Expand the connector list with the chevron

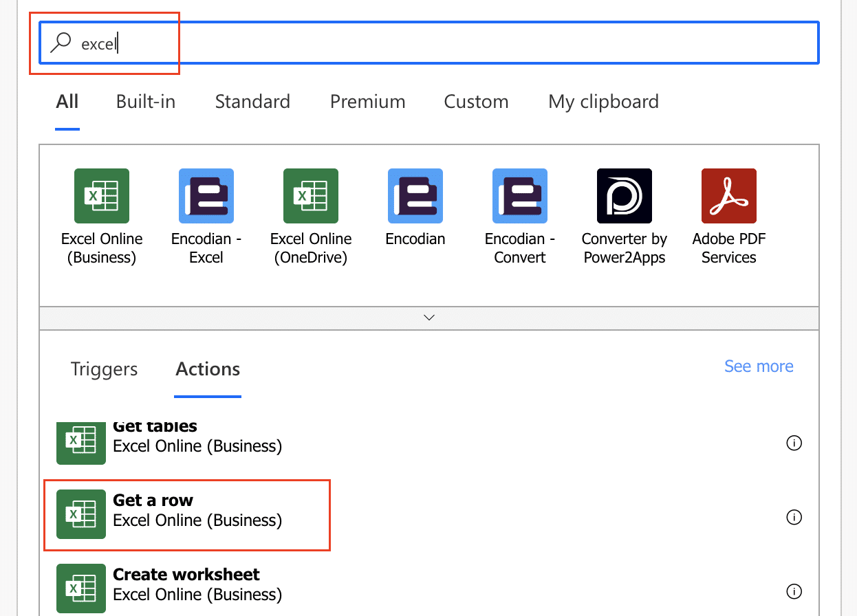(429, 318)
